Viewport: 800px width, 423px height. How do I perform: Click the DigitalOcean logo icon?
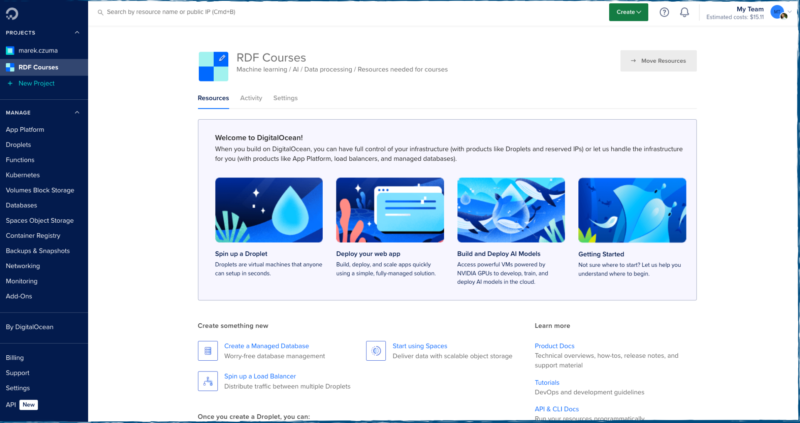tap(13, 12)
